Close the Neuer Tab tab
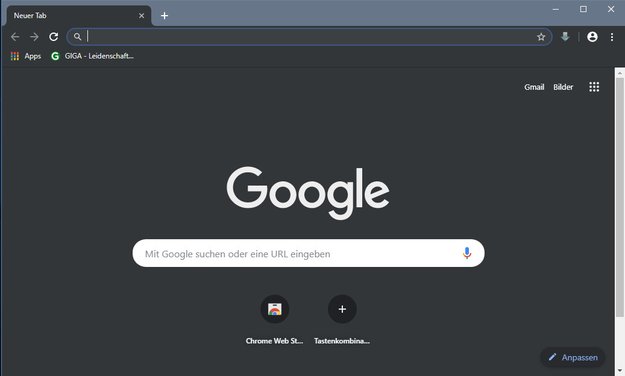 click(142, 16)
